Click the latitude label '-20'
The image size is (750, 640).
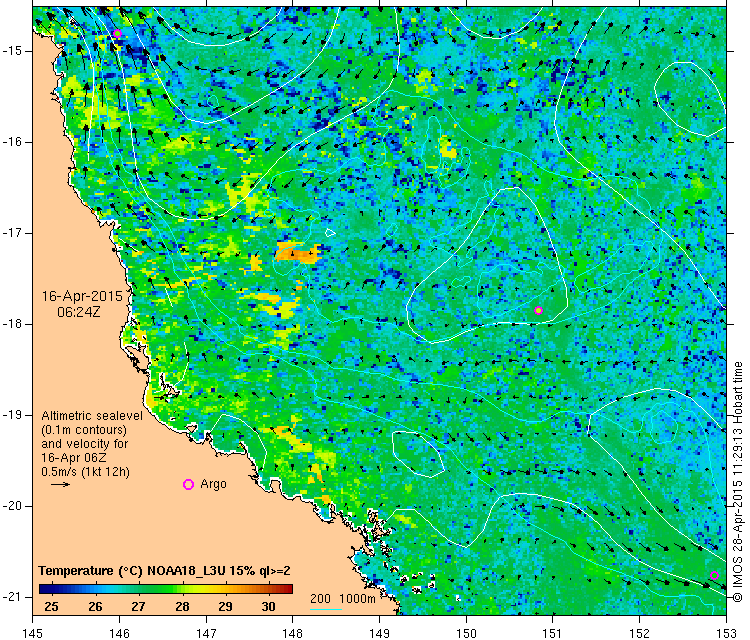tap(13, 506)
